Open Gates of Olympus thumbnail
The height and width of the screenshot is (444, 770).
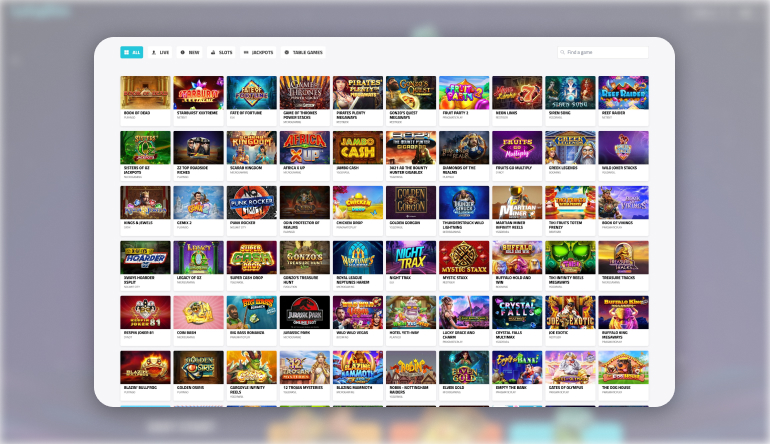[570, 367]
